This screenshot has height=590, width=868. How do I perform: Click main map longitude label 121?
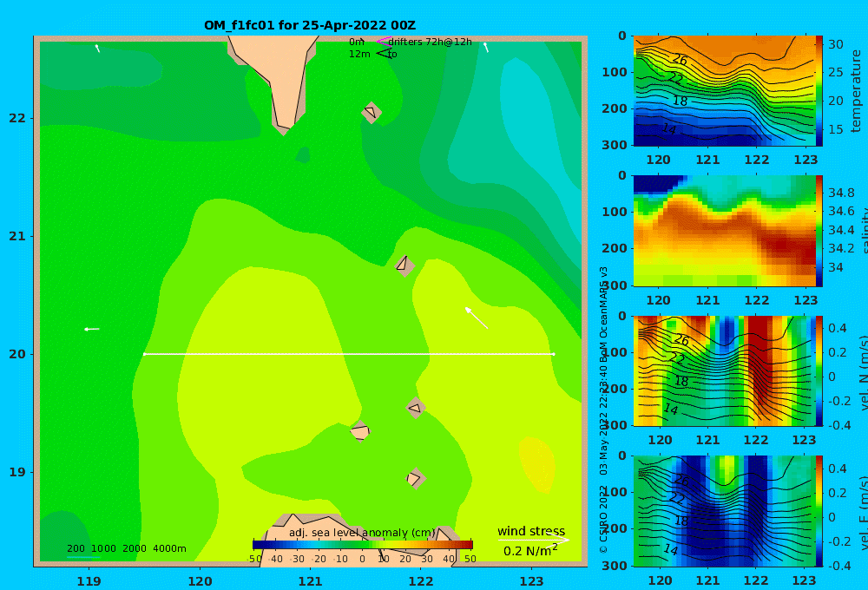311,581
